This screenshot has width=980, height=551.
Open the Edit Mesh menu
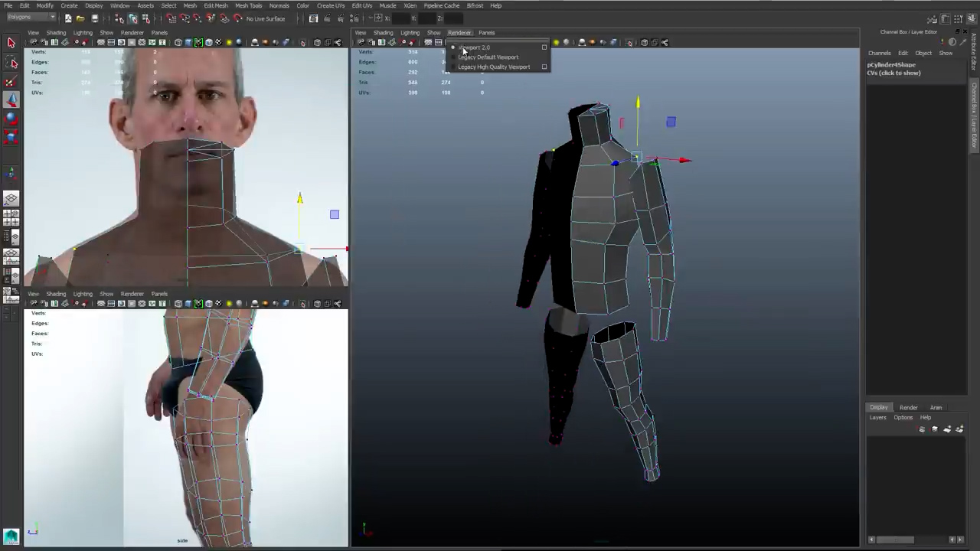[215, 5]
